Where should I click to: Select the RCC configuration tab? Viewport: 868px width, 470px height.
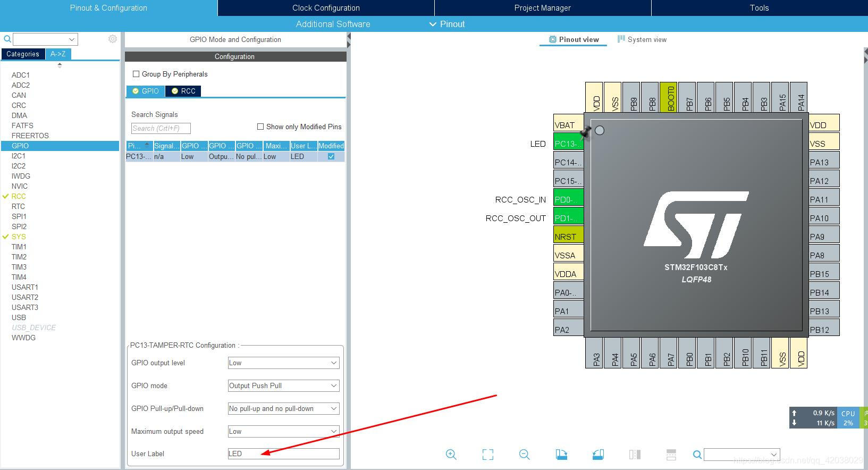point(183,91)
